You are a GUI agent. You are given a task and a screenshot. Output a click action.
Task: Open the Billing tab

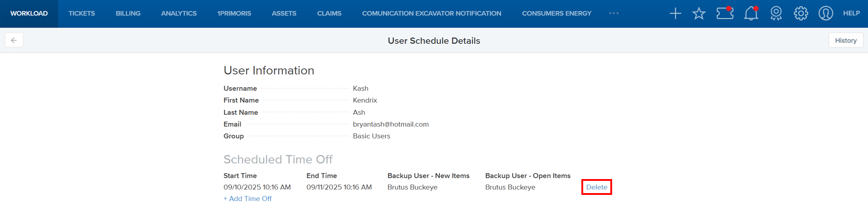coord(128,14)
